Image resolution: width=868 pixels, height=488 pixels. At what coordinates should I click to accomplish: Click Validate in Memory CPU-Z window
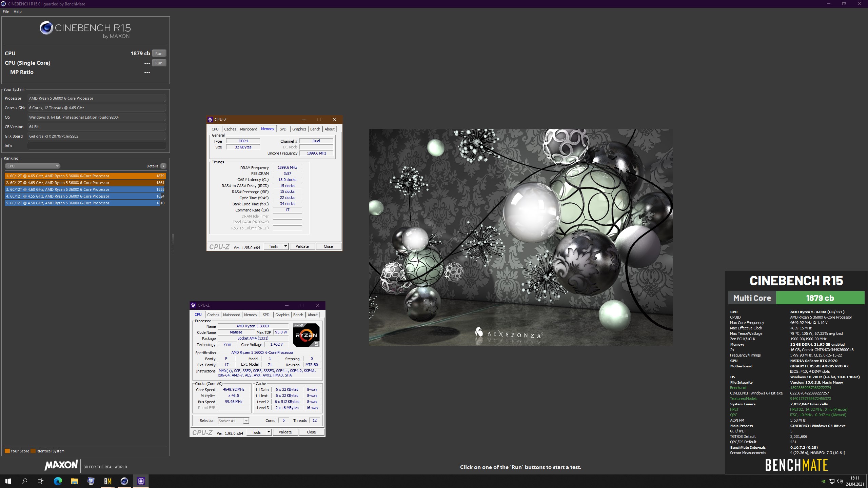(302, 246)
